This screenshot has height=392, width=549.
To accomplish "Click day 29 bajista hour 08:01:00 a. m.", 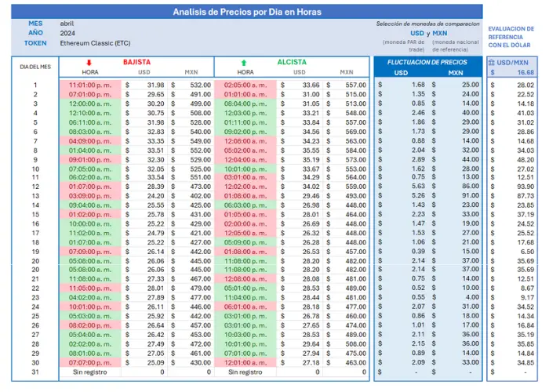I will [90, 354].
